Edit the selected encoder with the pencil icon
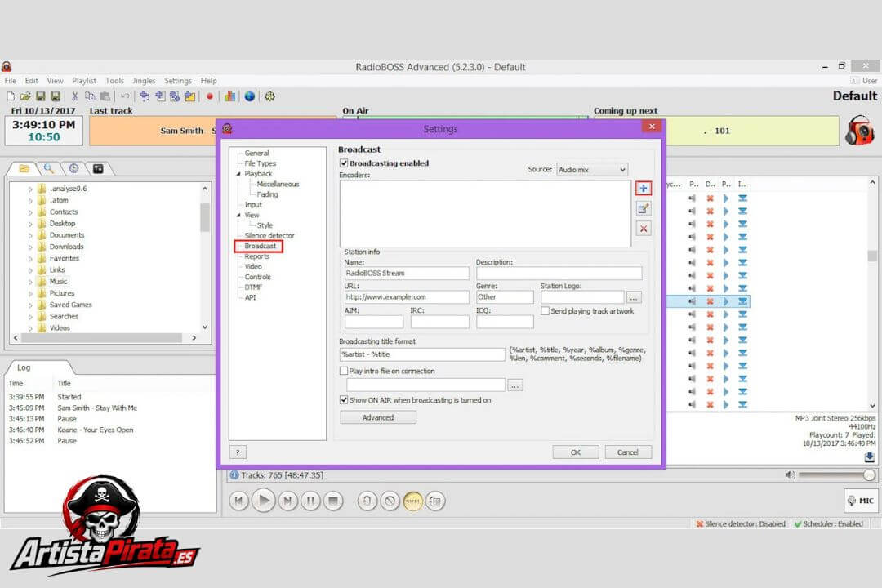Viewport: 882px width, 588px height. point(644,209)
